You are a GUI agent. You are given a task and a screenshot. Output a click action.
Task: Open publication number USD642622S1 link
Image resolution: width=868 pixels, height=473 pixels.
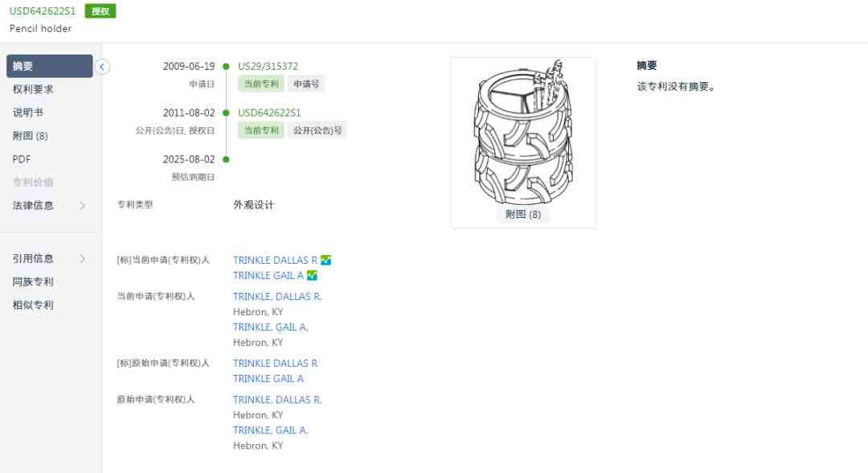coord(269,113)
